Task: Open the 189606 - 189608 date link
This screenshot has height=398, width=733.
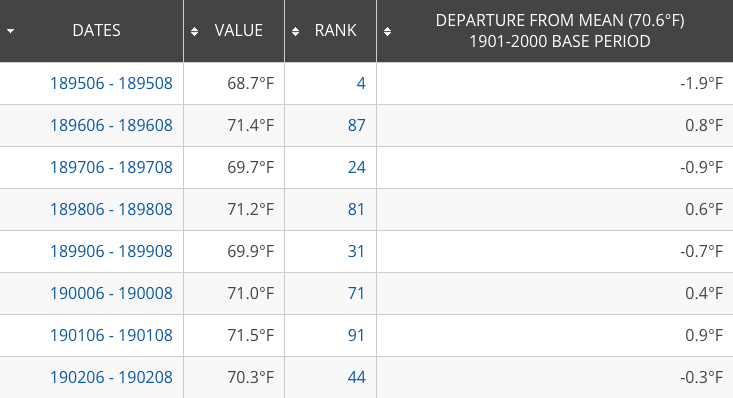Action: click(111, 125)
